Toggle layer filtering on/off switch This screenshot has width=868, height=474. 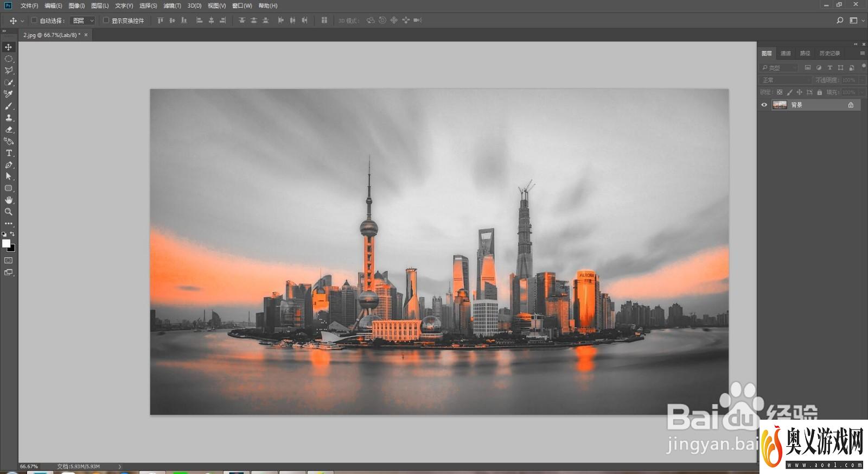point(864,66)
